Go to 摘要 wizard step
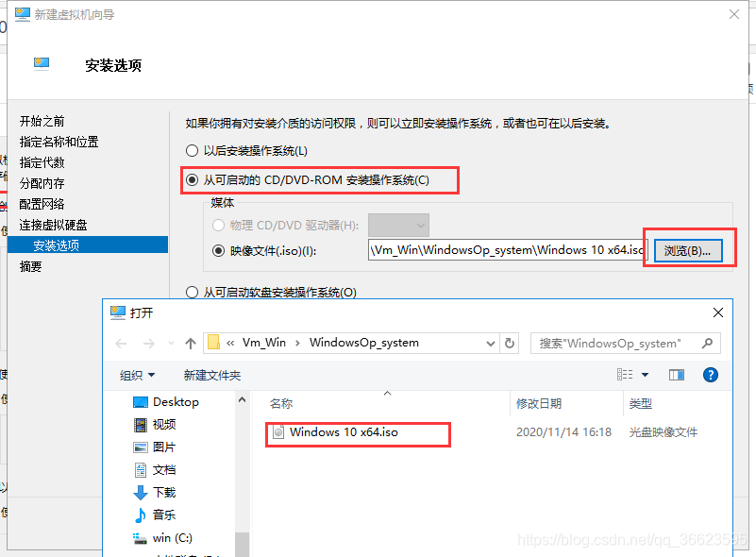756x557 pixels. (30, 266)
